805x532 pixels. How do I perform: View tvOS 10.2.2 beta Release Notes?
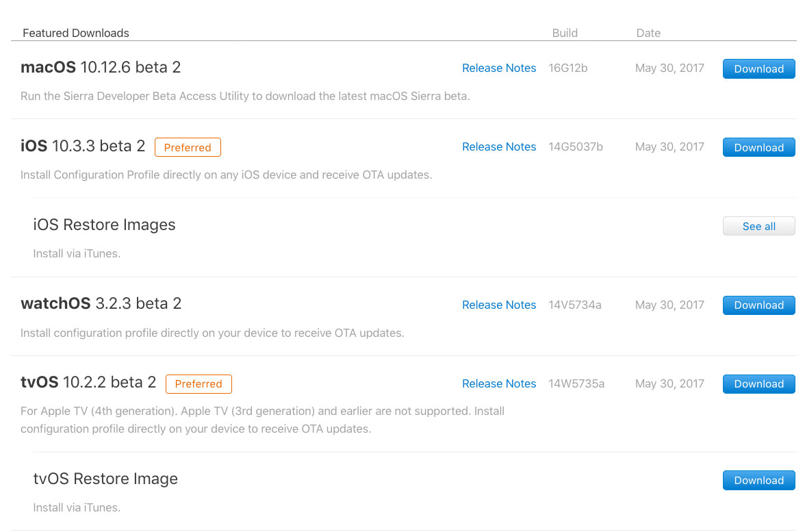pos(499,384)
